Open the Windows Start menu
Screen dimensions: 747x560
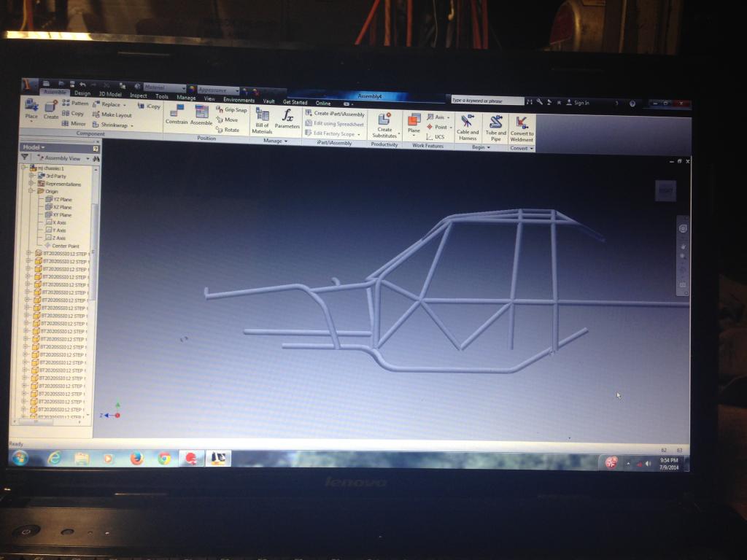[20, 458]
